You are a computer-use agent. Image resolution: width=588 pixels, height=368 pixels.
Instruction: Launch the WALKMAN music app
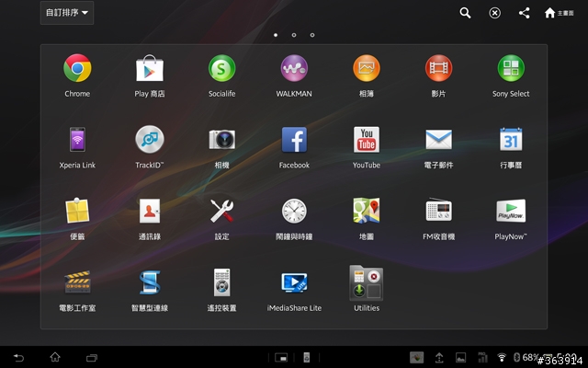(x=294, y=68)
